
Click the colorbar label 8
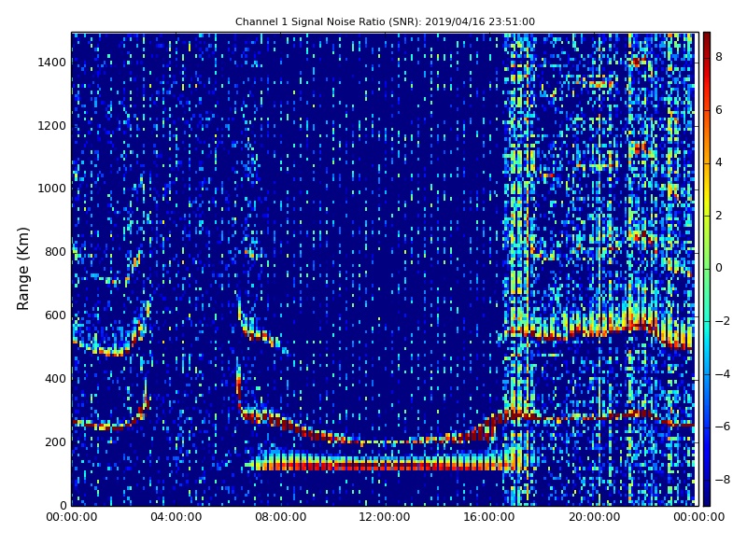[x=719, y=57]
